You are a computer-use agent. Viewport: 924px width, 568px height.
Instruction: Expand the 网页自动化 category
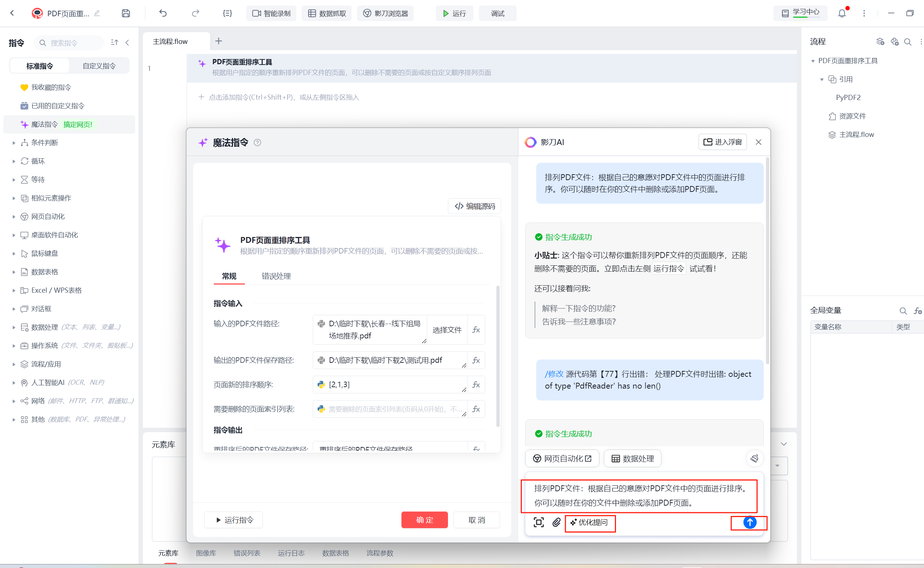14,217
